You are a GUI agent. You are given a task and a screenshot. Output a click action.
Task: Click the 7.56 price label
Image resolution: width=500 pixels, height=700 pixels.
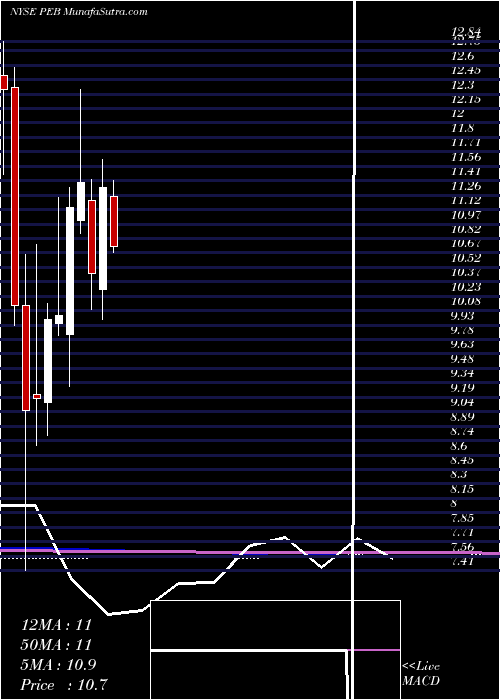pyautogui.click(x=462, y=547)
